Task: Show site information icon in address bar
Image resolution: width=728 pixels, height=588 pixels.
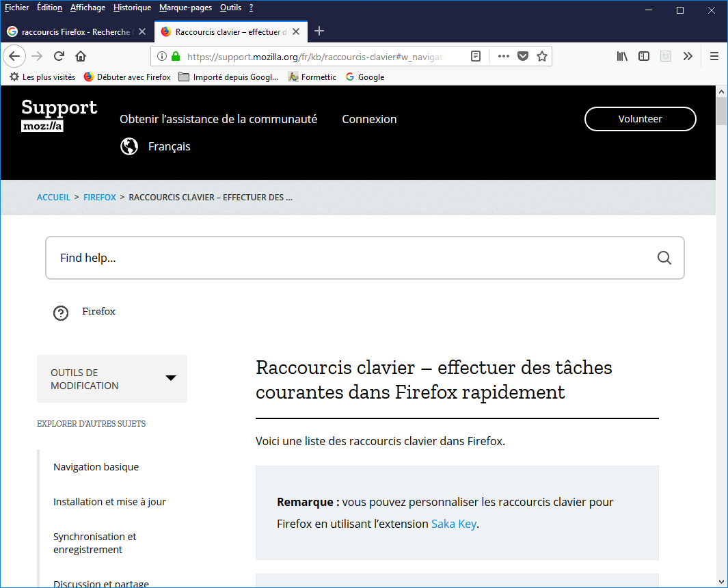Action: (x=161, y=56)
